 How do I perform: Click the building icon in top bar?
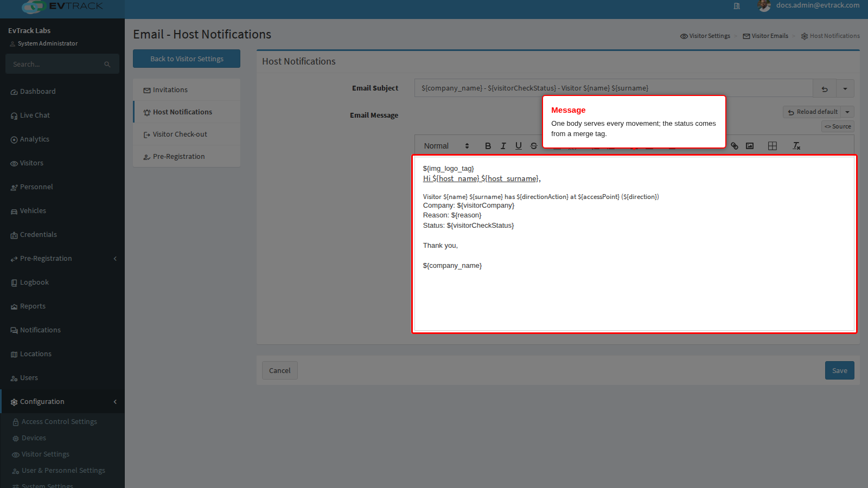tap(737, 6)
